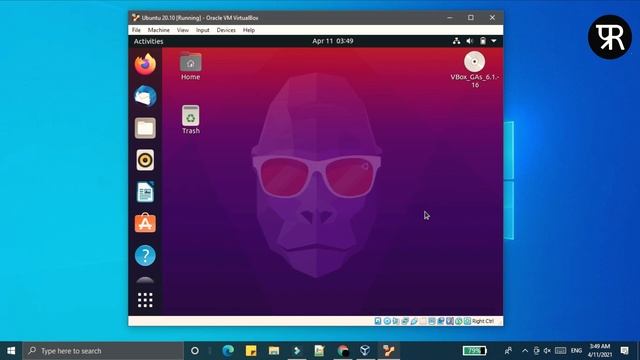Image resolution: width=640 pixels, height=360 pixels.
Task: Click the Ubuntu volume speaker icon
Action: (470, 41)
